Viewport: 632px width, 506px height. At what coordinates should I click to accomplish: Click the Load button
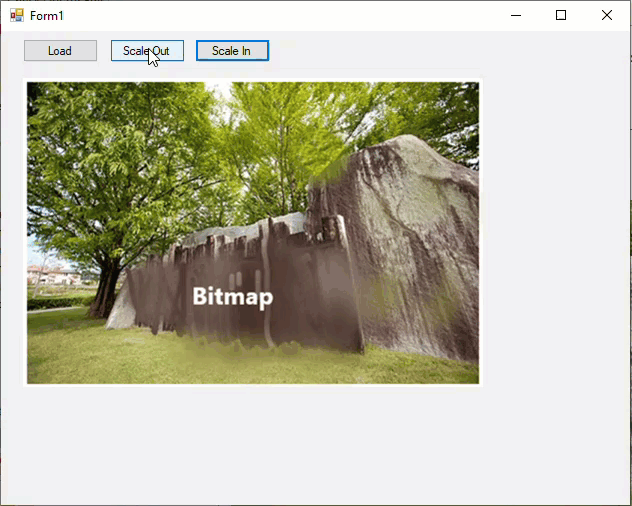tap(60, 51)
